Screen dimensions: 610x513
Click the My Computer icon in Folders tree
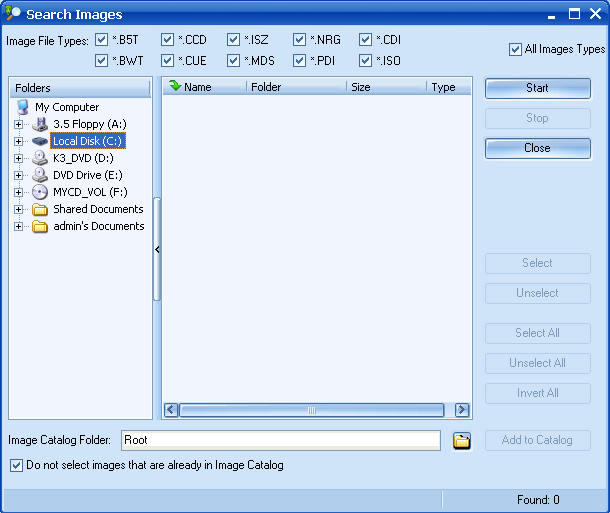click(x=23, y=107)
